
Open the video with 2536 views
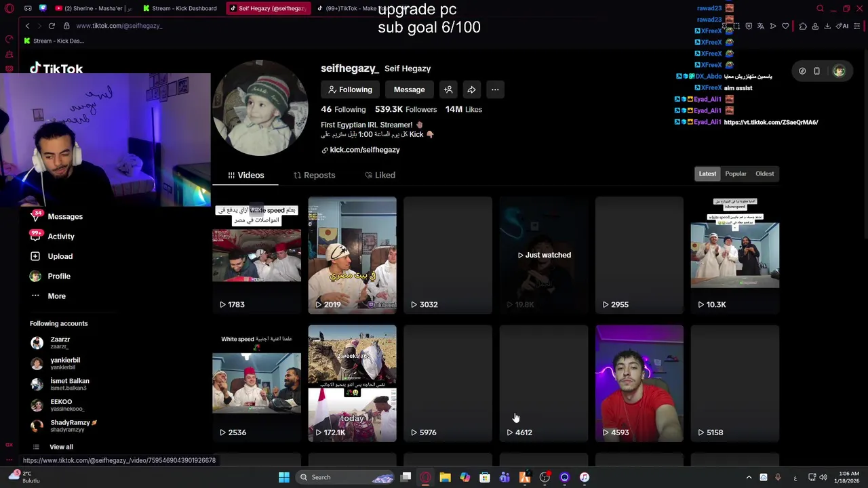pos(256,383)
